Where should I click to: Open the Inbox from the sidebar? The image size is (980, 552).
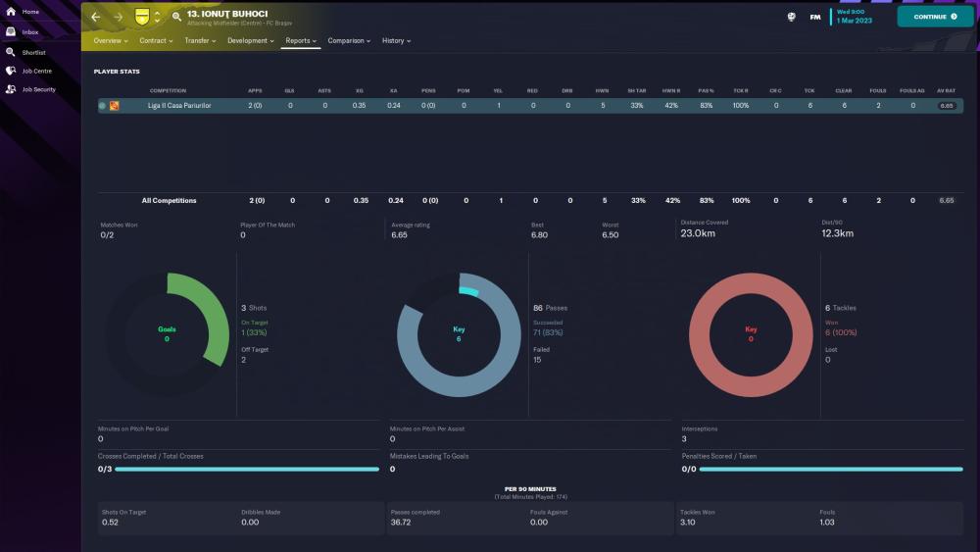(x=12, y=31)
